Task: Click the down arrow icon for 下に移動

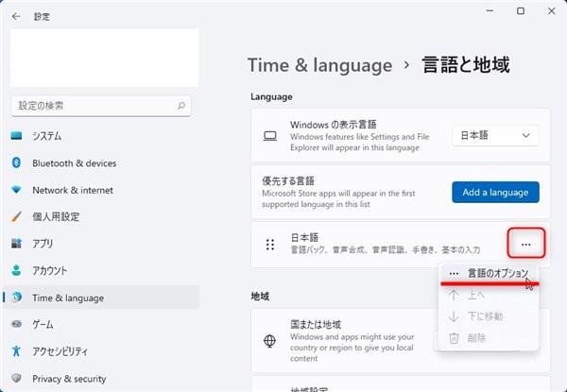Action: coord(454,316)
